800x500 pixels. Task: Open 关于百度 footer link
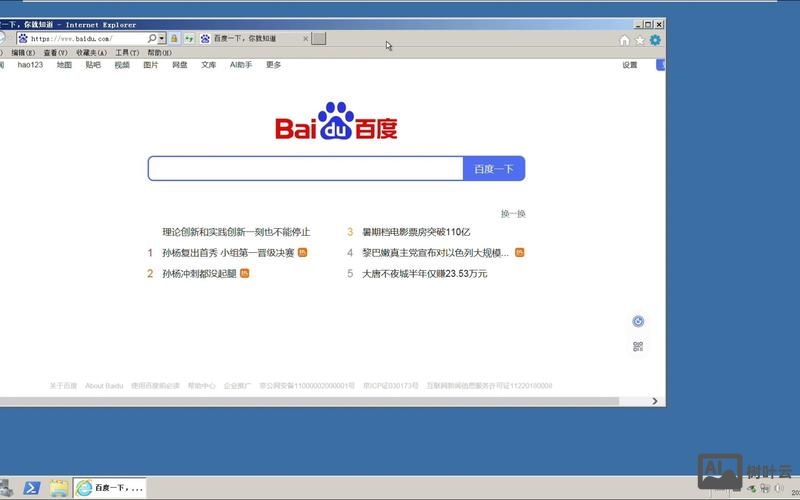(63, 386)
